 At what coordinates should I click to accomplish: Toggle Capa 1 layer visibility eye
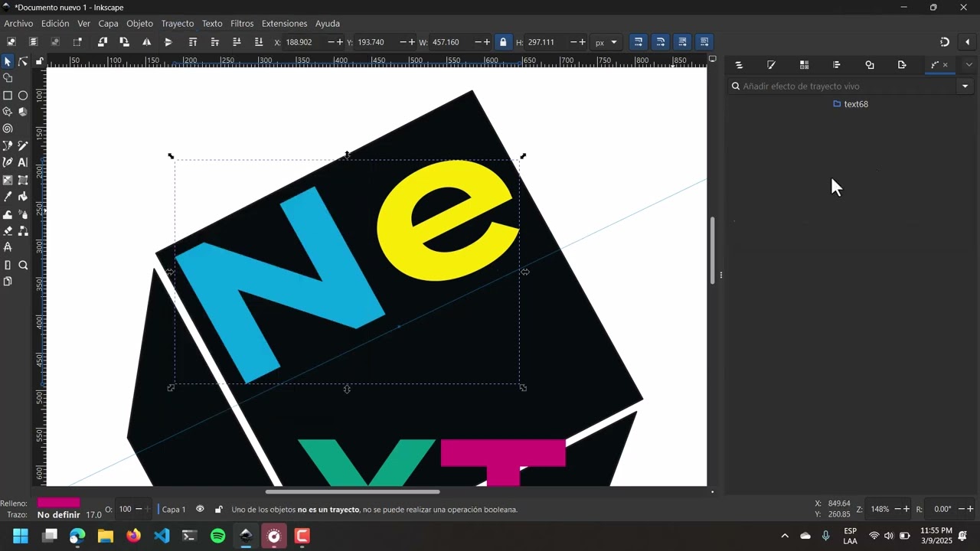[200, 509]
